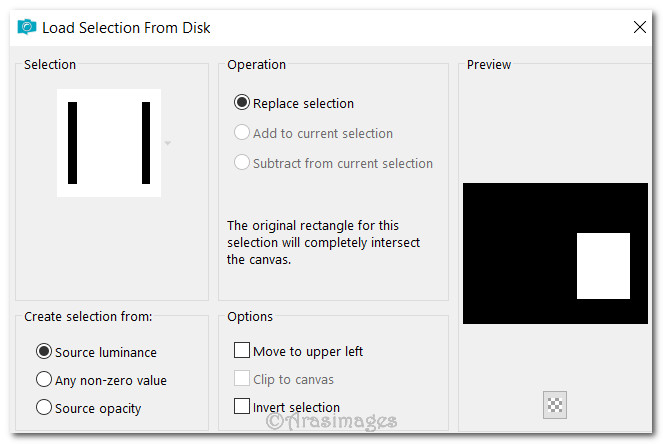Image resolution: width=663 pixels, height=444 pixels.
Task: Click the camera app icon in title bar
Action: click(x=26, y=28)
